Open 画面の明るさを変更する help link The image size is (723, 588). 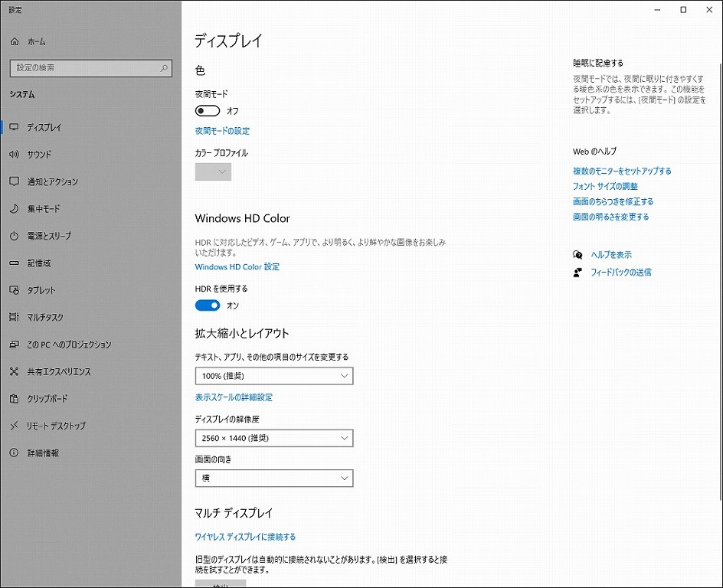(x=611, y=217)
